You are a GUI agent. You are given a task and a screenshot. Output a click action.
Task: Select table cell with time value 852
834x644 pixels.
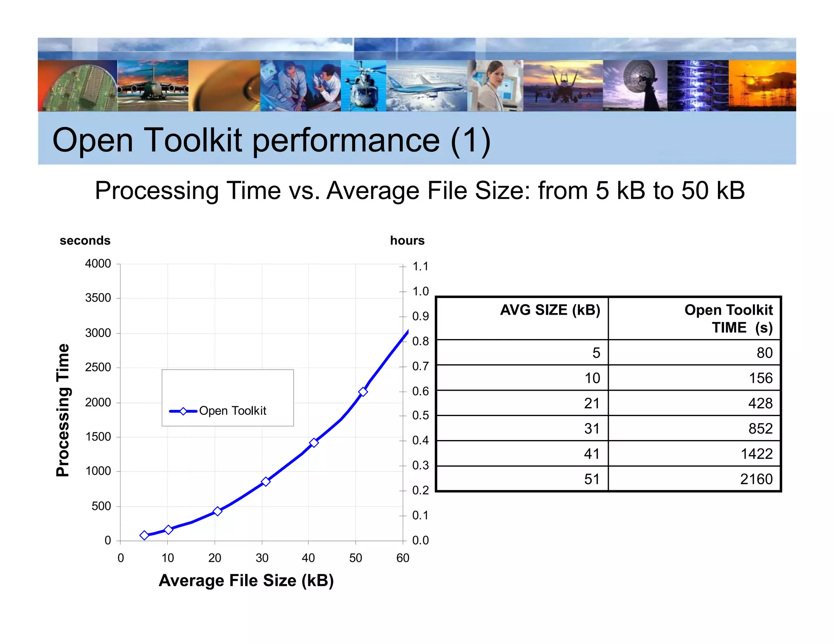(x=694, y=428)
